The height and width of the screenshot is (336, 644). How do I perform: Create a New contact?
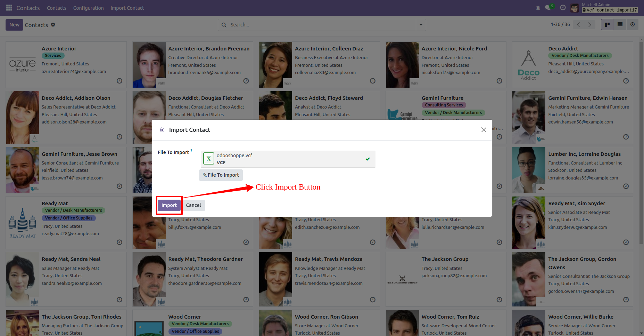[x=14, y=25]
